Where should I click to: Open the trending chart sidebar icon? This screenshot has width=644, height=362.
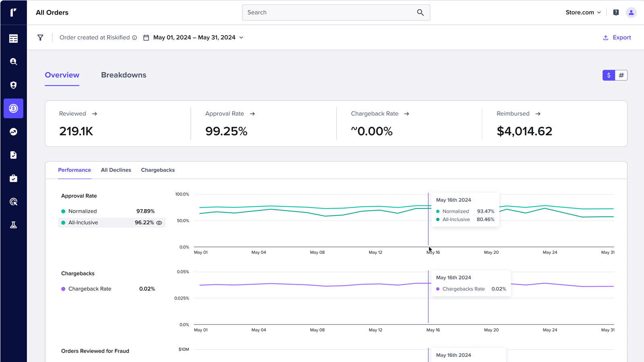pyautogui.click(x=13, y=132)
